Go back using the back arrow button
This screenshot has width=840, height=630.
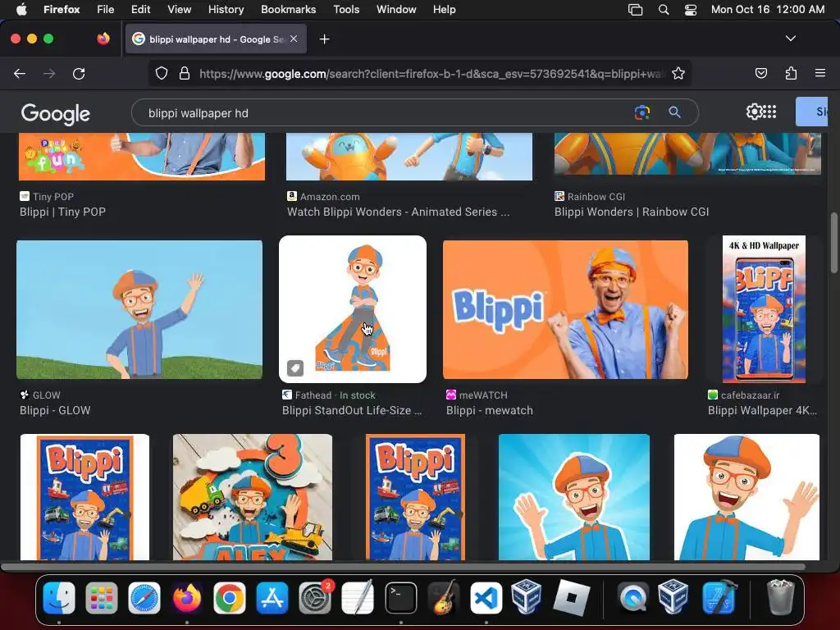click(20, 73)
